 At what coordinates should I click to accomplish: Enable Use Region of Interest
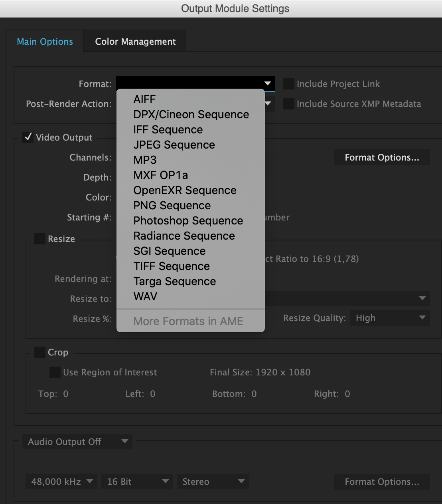click(x=55, y=372)
